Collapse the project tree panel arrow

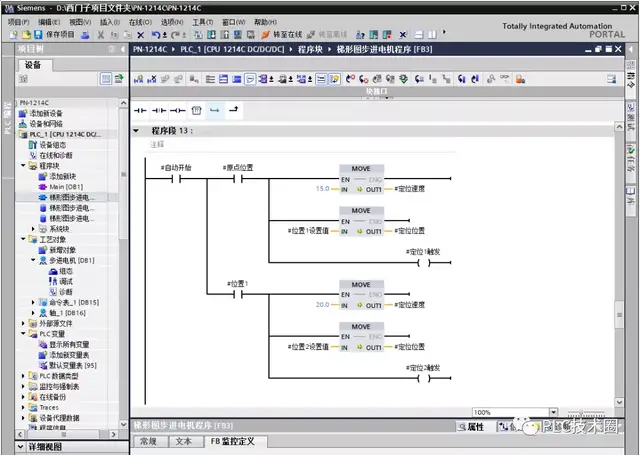pyautogui.click(x=123, y=49)
